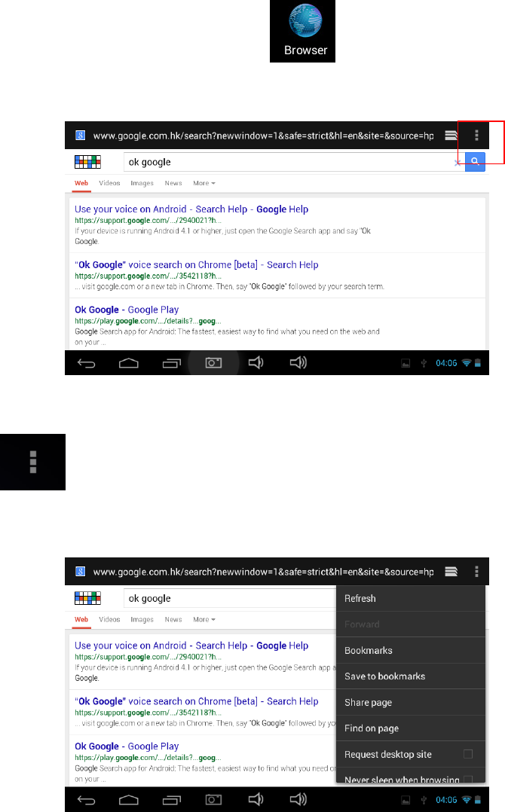Tap Back navigation icon in first screenshot
This screenshot has height=812, width=505.
point(87,363)
